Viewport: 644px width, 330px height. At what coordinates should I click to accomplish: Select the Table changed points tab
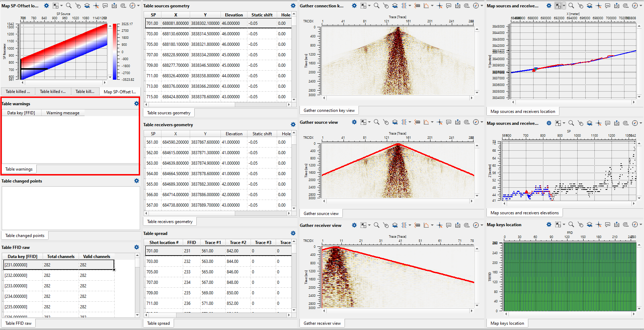pos(25,236)
